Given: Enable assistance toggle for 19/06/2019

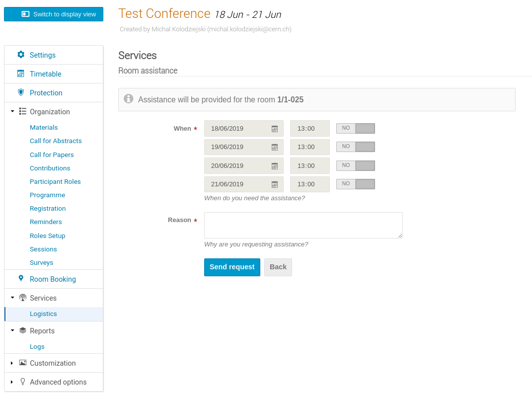Looking at the screenshot, I should [356, 147].
